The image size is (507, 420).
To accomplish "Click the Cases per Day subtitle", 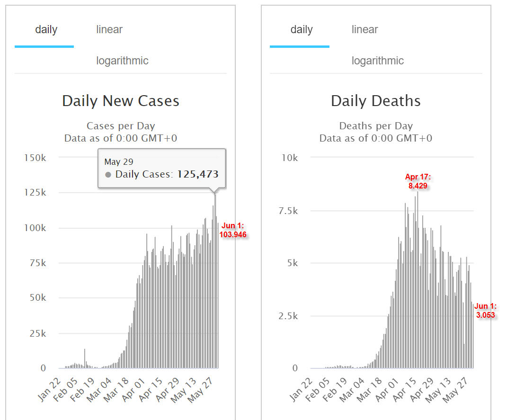I will [x=121, y=126].
